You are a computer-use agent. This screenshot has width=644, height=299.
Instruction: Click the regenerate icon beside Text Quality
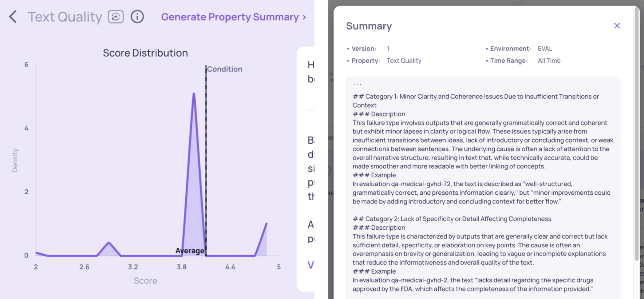coord(116,17)
